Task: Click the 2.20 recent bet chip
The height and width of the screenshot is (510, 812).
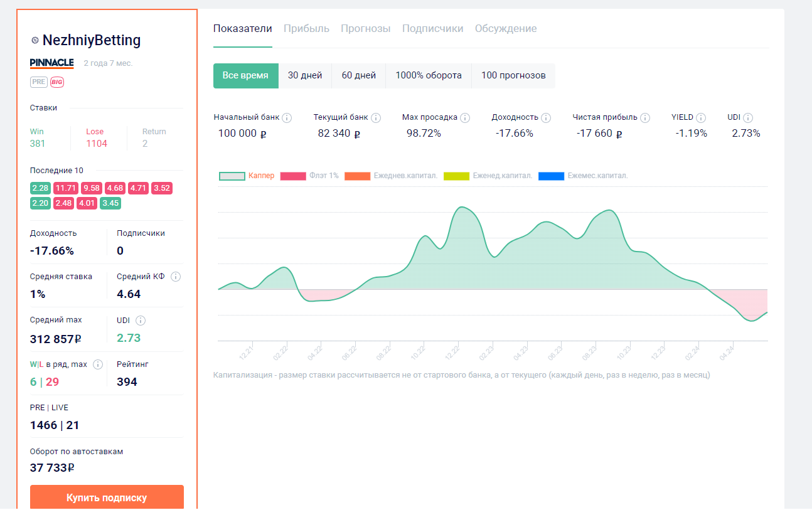Action: pos(40,203)
